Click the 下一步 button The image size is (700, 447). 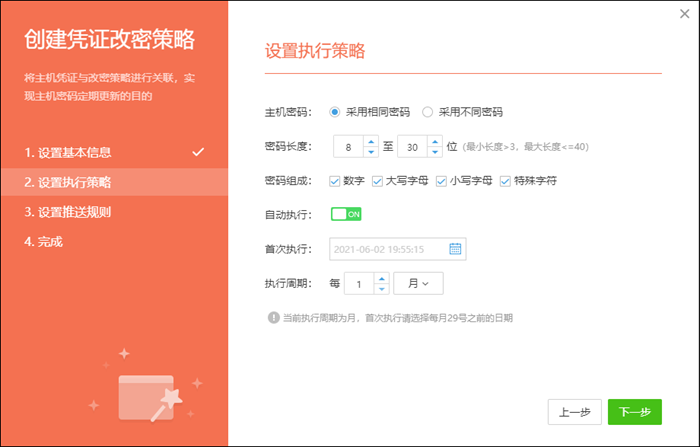pyautogui.click(x=634, y=412)
